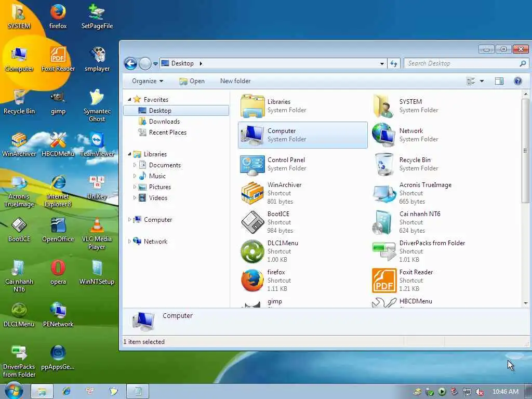Viewport: 532px width, 399px height.
Task: Click the file list scroll up arrow
Action: pos(526,94)
